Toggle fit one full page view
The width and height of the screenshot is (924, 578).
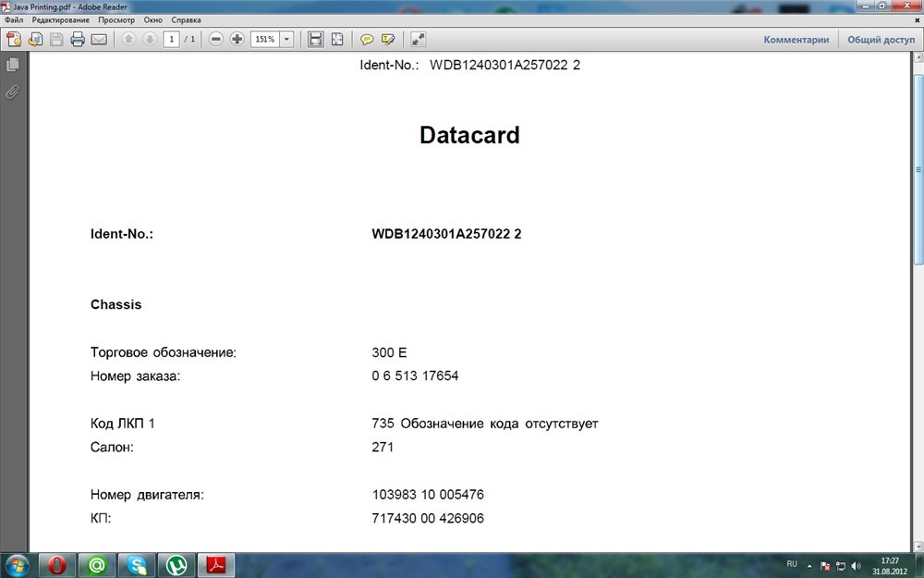tap(337, 39)
